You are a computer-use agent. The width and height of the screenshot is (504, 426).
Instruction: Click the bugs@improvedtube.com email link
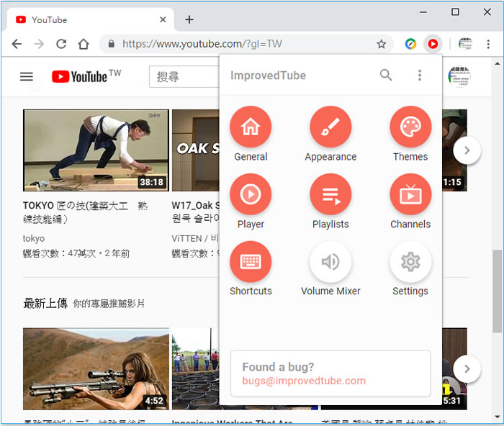click(304, 381)
